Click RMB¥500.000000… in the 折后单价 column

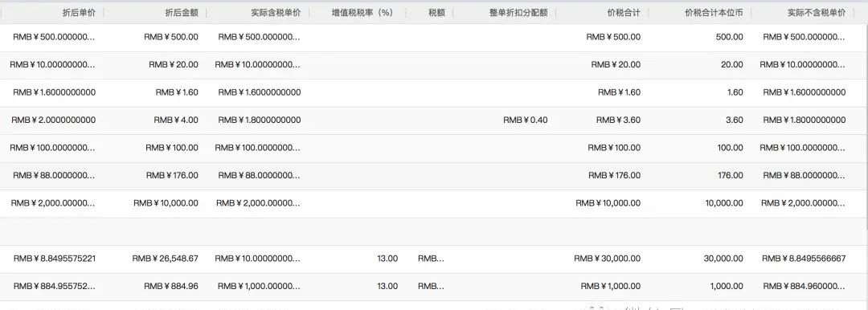tap(55, 37)
